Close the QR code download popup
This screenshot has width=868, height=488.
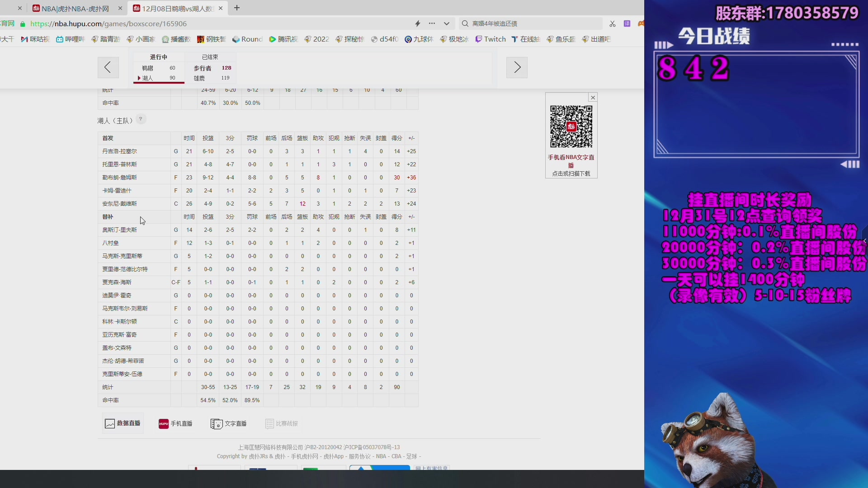point(593,98)
